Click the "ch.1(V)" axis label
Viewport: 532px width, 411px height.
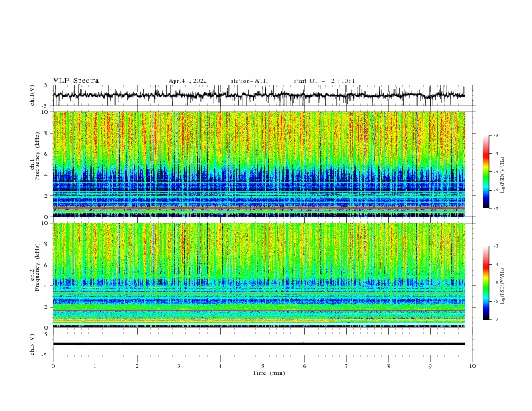coord(32,95)
